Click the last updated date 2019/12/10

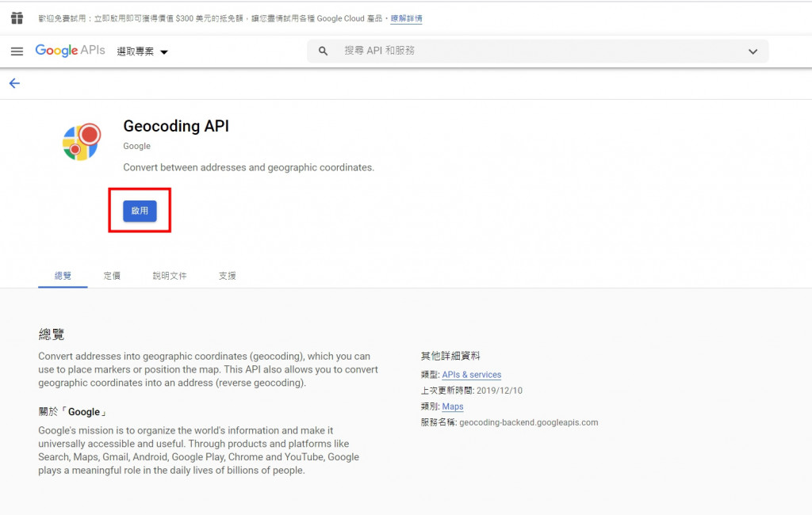[x=500, y=391]
